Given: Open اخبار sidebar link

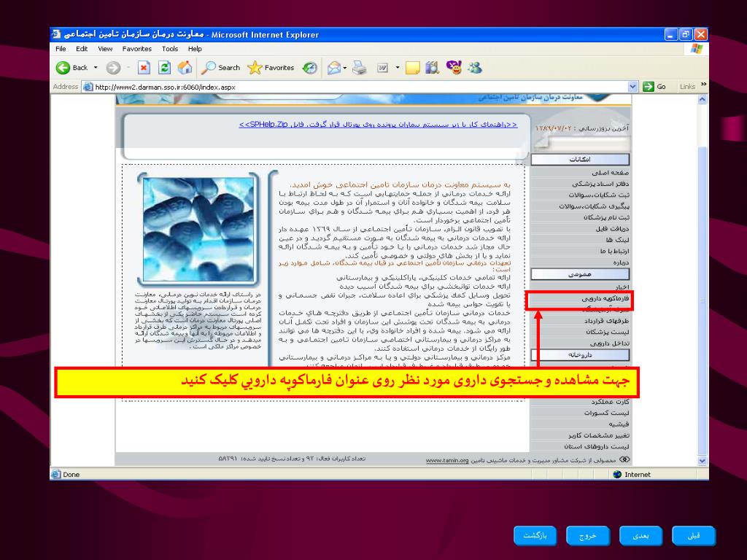Looking at the screenshot, I should pos(622,287).
